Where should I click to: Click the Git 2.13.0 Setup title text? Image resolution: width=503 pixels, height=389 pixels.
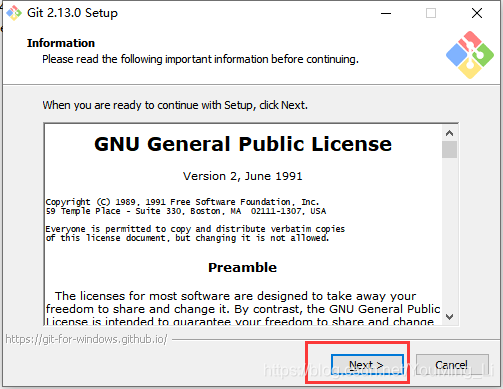pos(72,13)
